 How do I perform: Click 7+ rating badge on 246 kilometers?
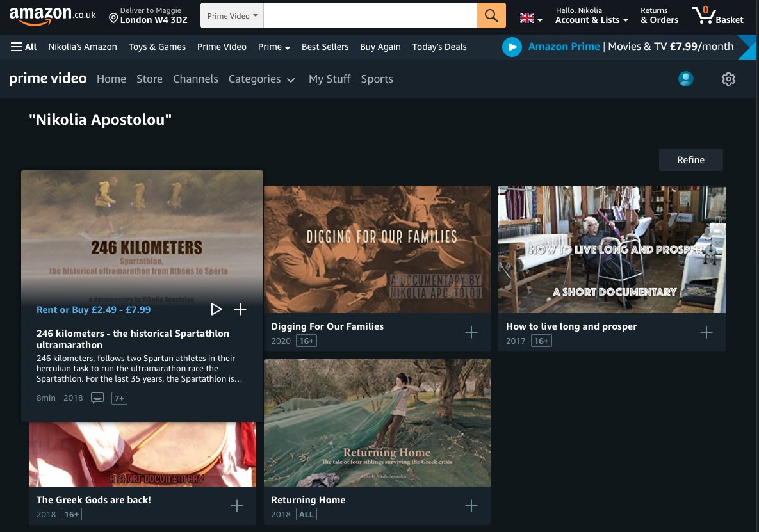119,398
